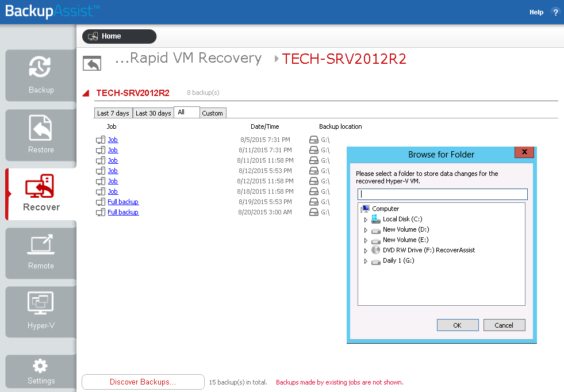Open the Hyper-V section in sidebar

coord(41,312)
